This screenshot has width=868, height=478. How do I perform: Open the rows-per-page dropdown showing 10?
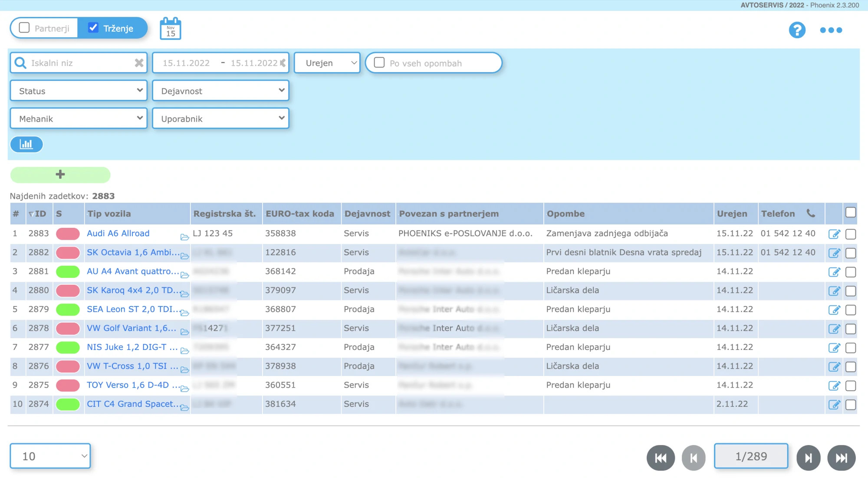[x=50, y=456]
